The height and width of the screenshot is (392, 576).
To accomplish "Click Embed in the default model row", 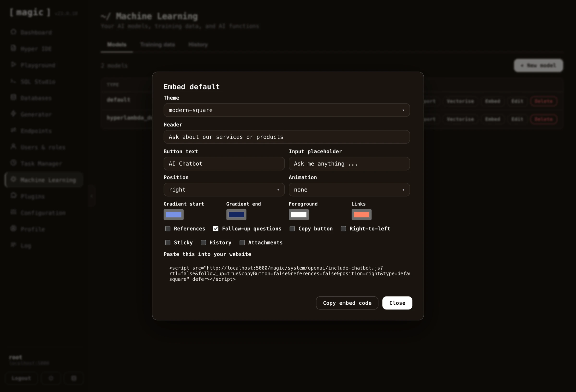I will click(x=492, y=101).
